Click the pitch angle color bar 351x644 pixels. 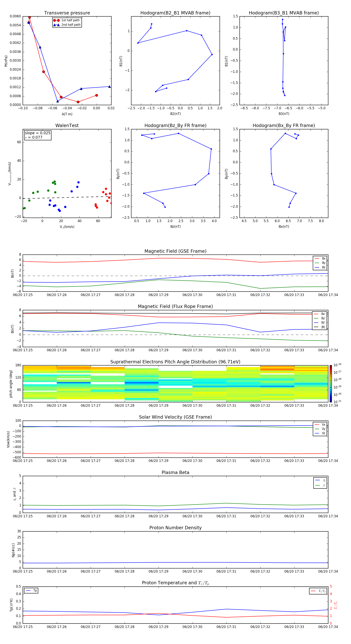point(331,384)
